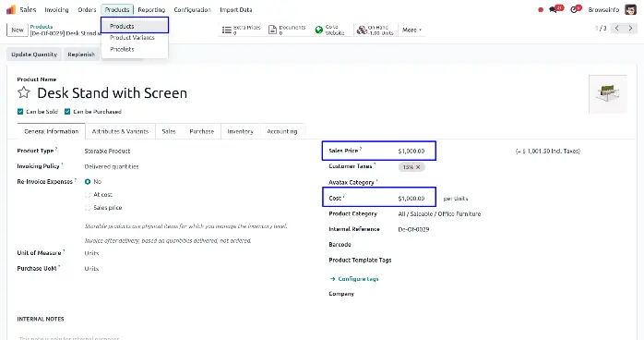
Task: Uncheck the Can be Sold checkbox
Action: click(20, 112)
